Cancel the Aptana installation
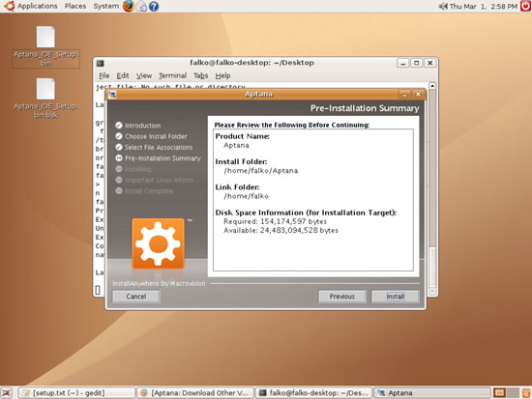Image resolution: width=532 pixels, height=399 pixels. tap(136, 297)
